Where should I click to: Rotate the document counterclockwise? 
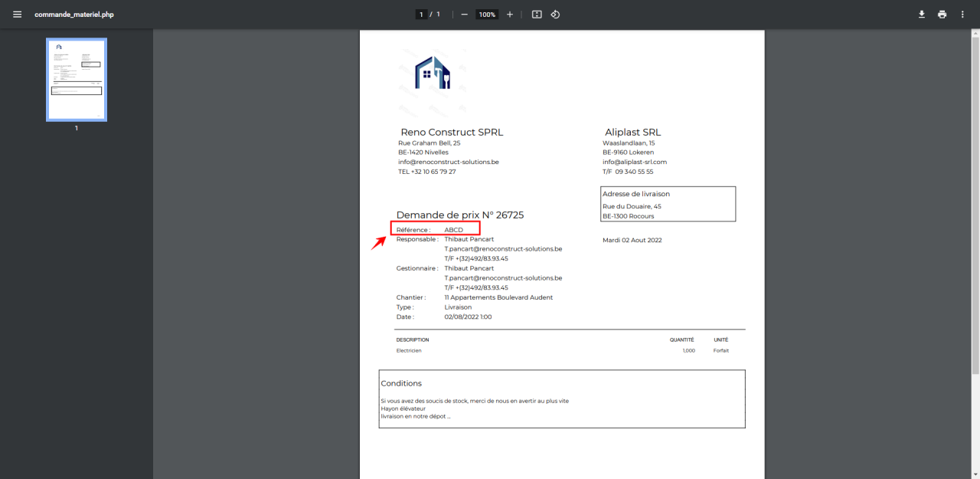pos(556,15)
